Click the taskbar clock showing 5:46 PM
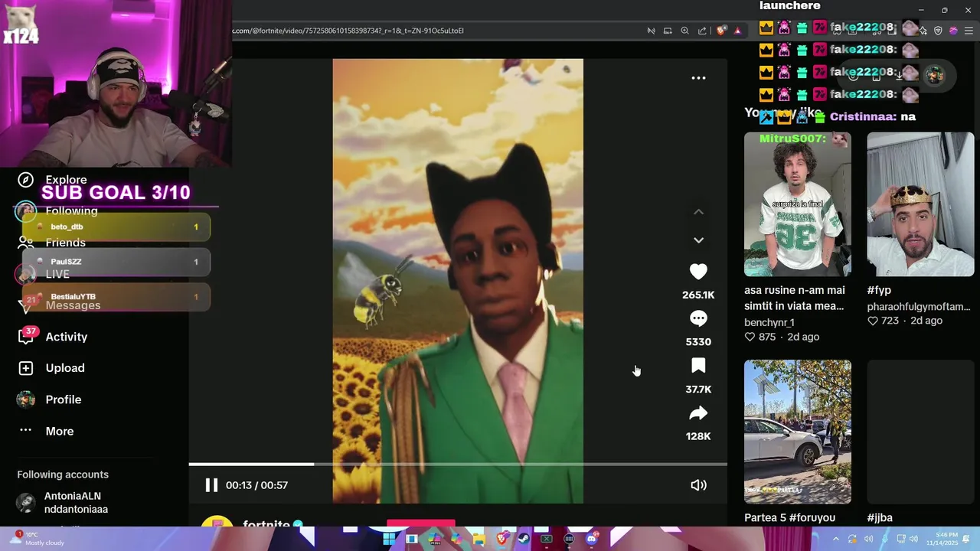 point(942,539)
